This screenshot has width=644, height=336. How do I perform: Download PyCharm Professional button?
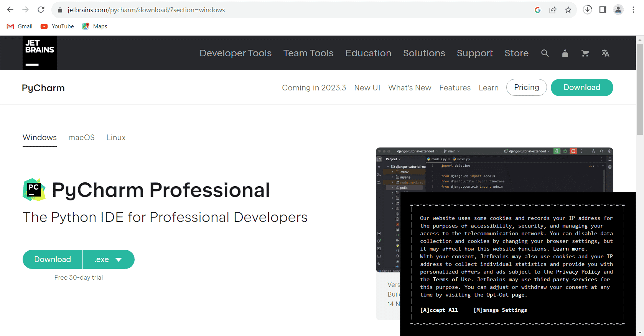(x=53, y=259)
